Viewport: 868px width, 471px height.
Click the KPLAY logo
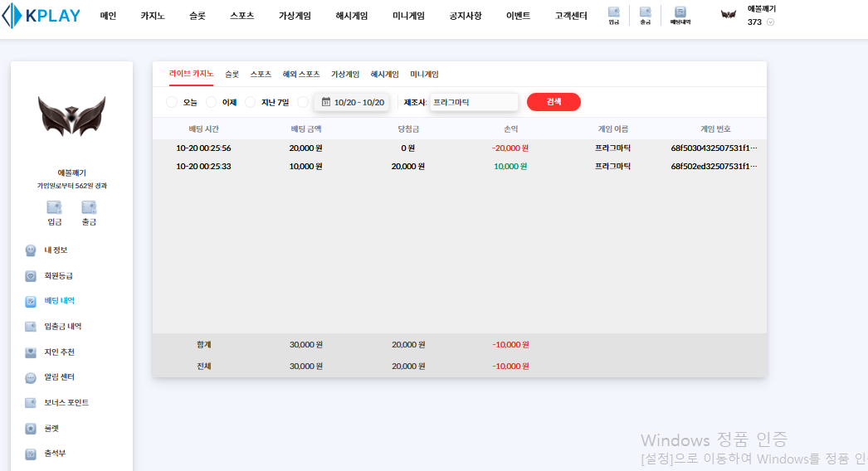point(41,16)
